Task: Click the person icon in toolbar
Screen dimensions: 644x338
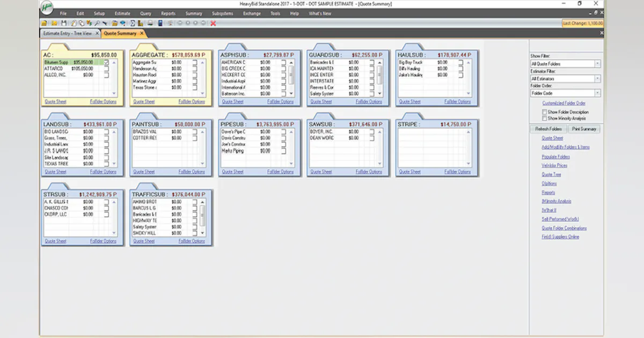Action: (x=170, y=23)
